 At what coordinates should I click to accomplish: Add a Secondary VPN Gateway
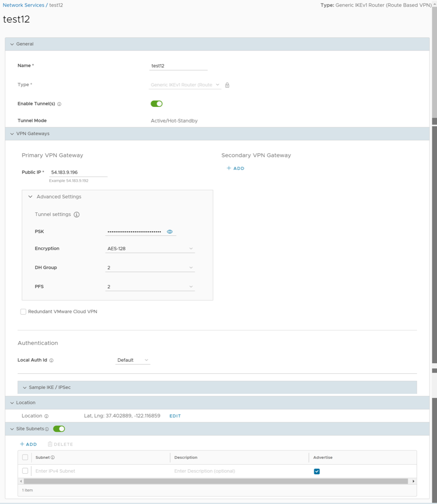(235, 169)
